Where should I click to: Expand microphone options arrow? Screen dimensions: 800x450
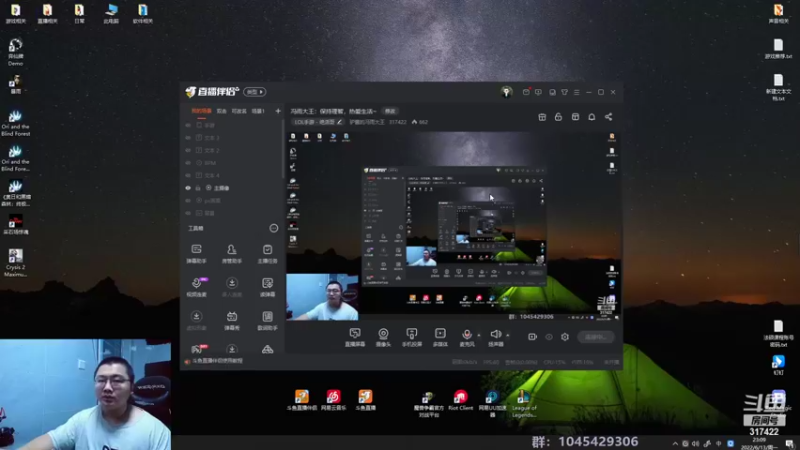[479, 335]
